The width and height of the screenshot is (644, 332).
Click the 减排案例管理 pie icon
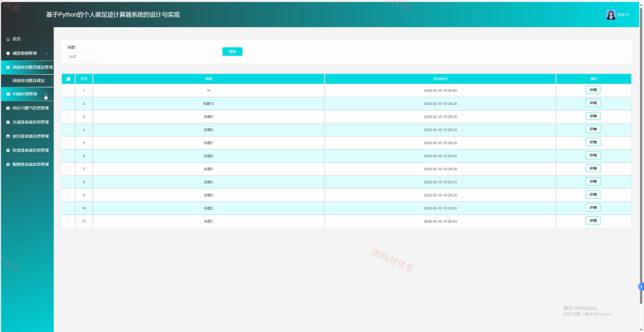(x=8, y=53)
